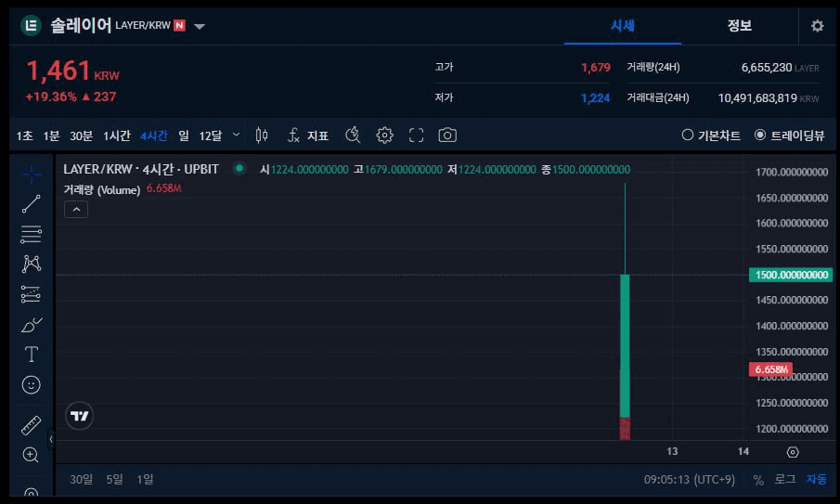The image size is (840, 504).
Task: Click the red N new-listing badge
Action: pos(179,25)
